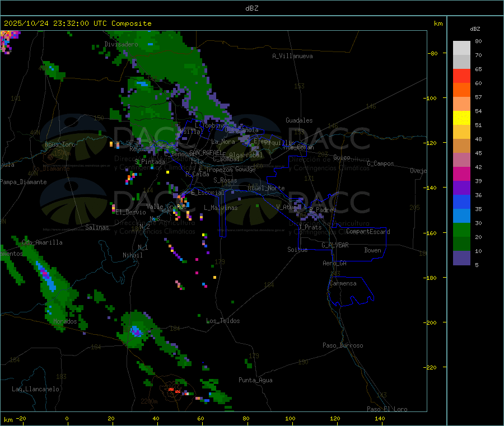Click the slate-purple 10 dBZ legend swatch

point(461,258)
